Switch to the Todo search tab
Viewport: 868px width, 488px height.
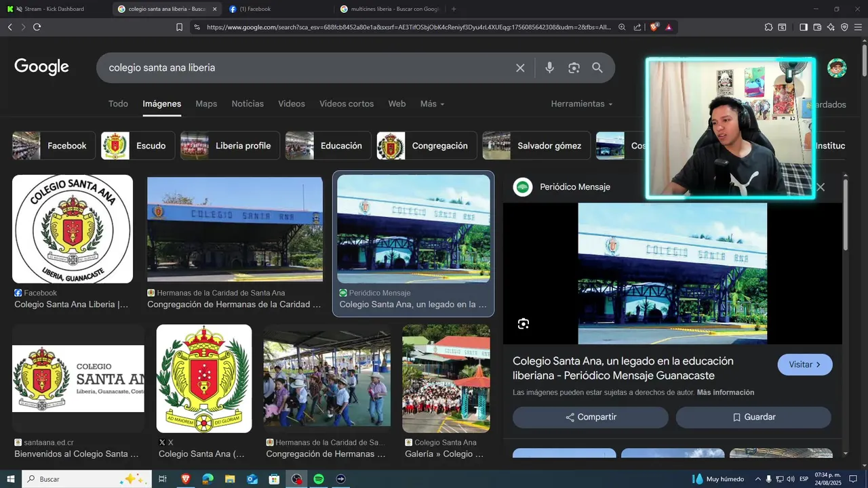(x=118, y=104)
